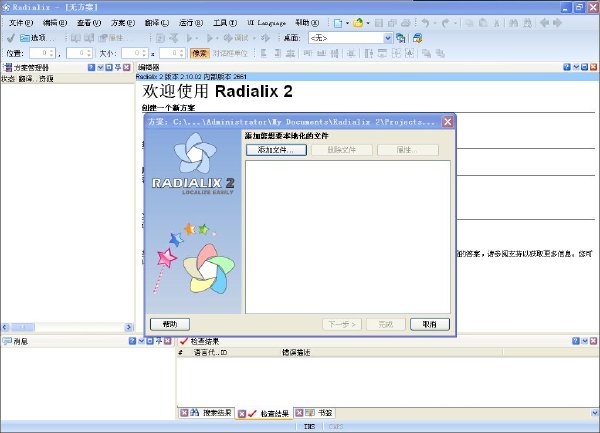Viewport: 600px width, 433px height.
Task: Click the Save All toolbar icon
Action: click(392, 23)
